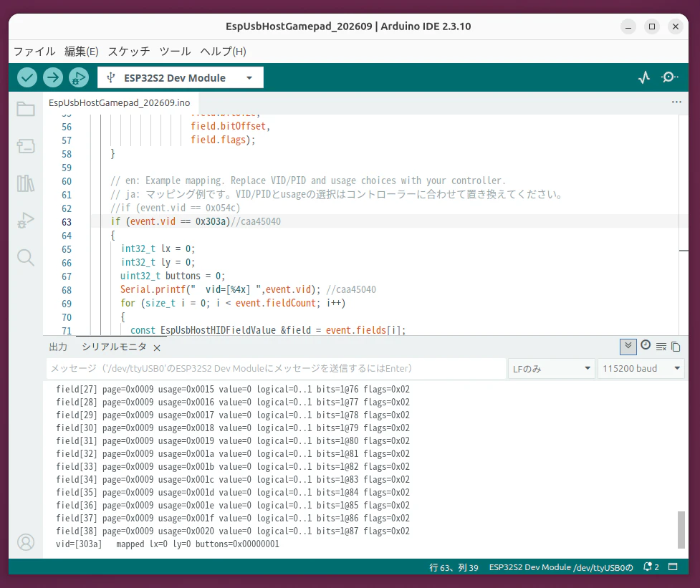Click the uint32_t buttons = 0; line
700x588 pixels.
click(173, 276)
